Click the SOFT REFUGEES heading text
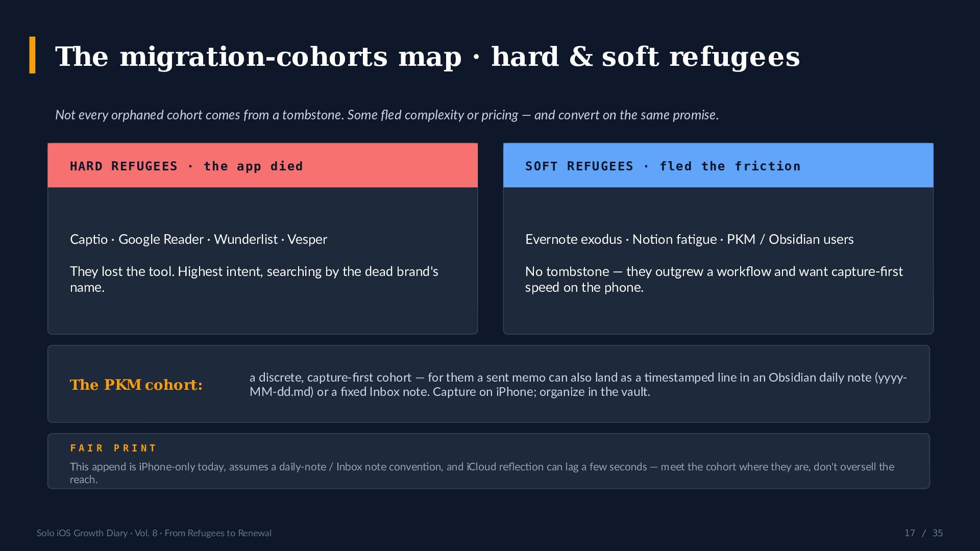 coord(663,166)
